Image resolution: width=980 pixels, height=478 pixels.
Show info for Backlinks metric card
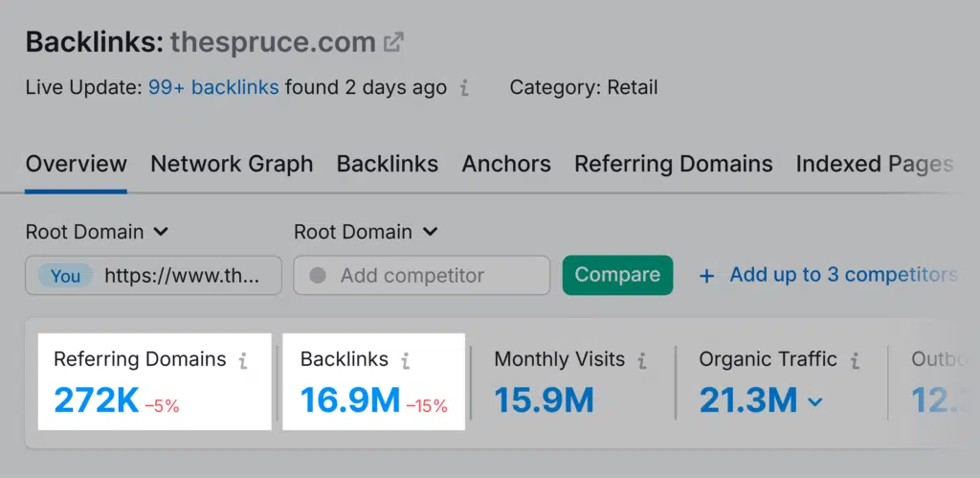coord(406,361)
